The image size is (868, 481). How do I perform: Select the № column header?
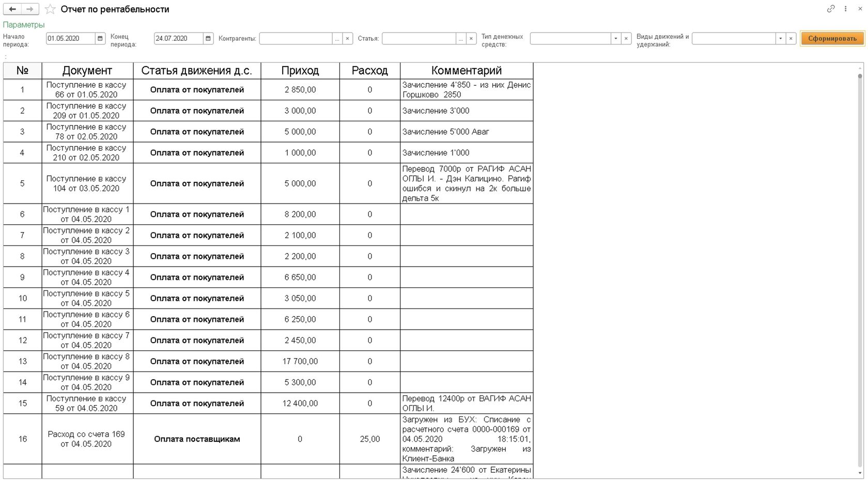[x=22, y=71]
